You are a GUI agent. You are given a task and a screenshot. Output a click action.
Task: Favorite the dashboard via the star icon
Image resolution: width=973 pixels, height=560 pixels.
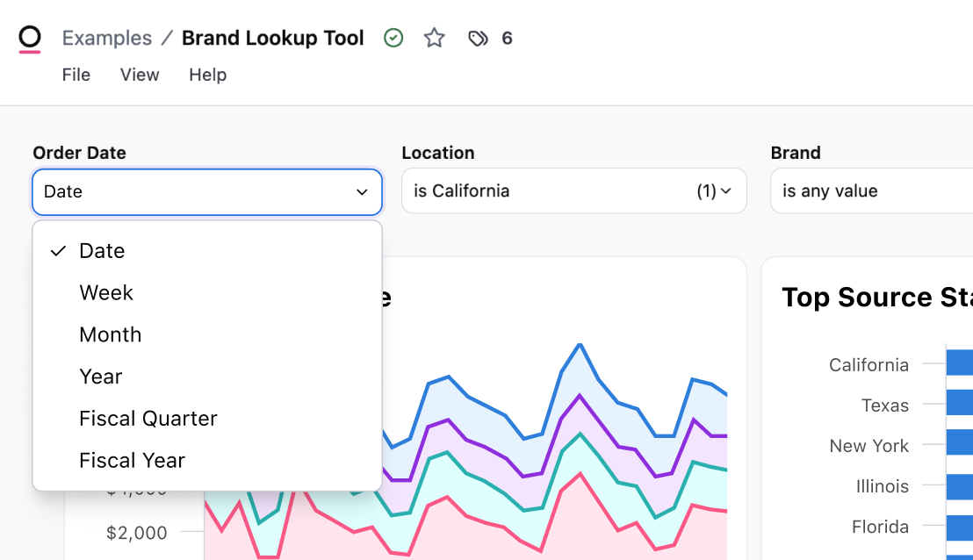tap(434, 38)
